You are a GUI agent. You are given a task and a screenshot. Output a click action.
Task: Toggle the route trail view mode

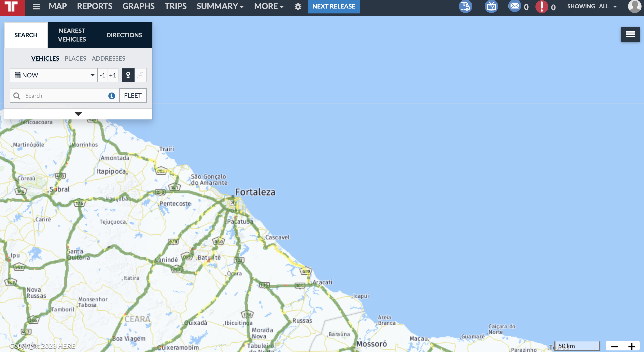(140, 75)
